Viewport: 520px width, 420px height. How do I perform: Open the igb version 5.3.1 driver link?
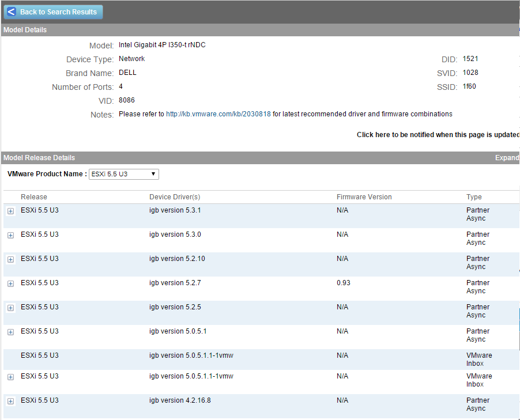point(175,210)
